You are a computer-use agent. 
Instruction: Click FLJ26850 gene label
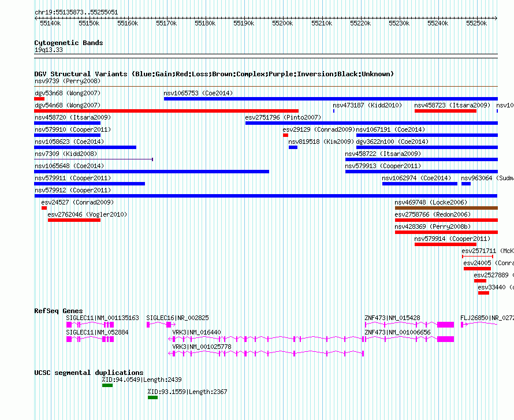tap(487, 318)
